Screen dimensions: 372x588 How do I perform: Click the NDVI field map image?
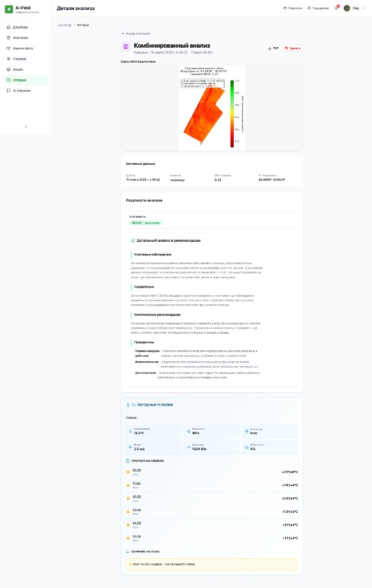point(212,108)
